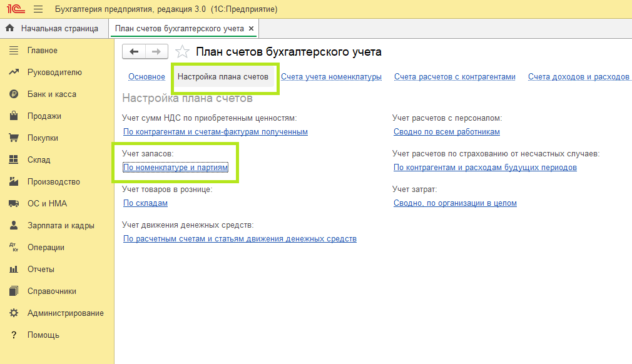The width and height of the screenshot is (632, 364).
Task: Click the Настройка плана счетов section heading
Action: (x=188, y=98)
